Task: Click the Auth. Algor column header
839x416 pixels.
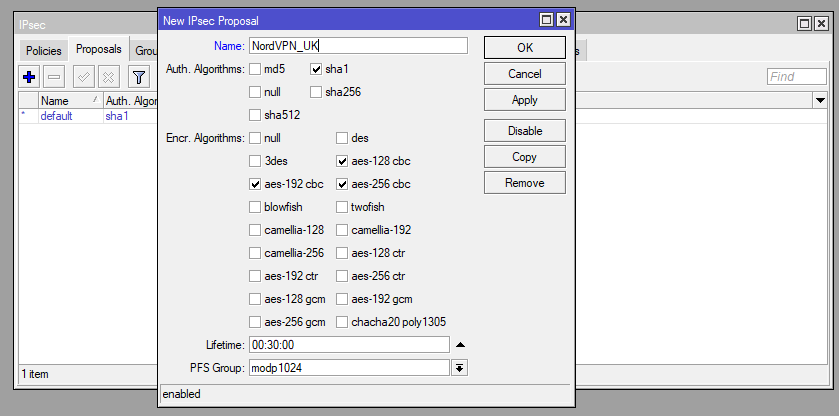Action: (x=131, y=100)
